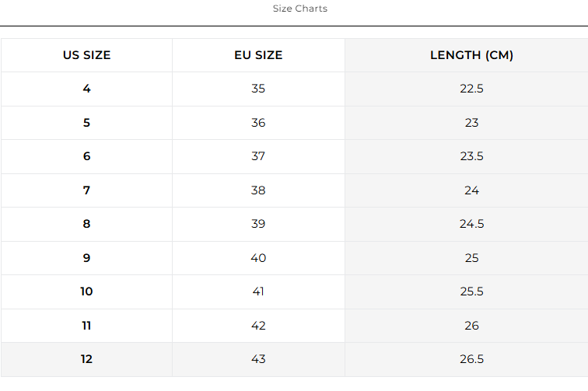The image size is (588, 391).
Task: Click EU size 35 cell
Action: (258, 89)
